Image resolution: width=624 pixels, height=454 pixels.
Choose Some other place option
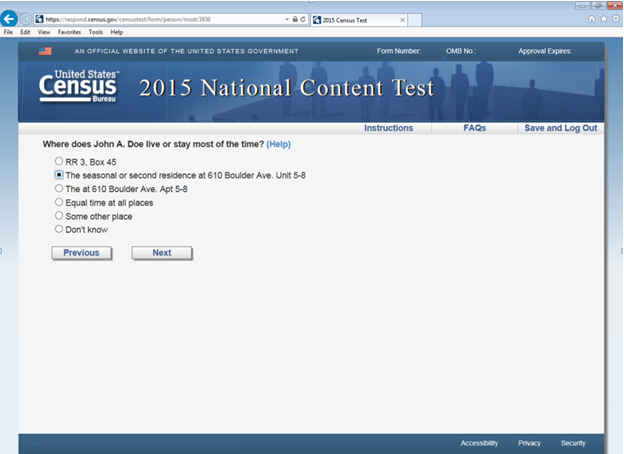coord(59,216)
